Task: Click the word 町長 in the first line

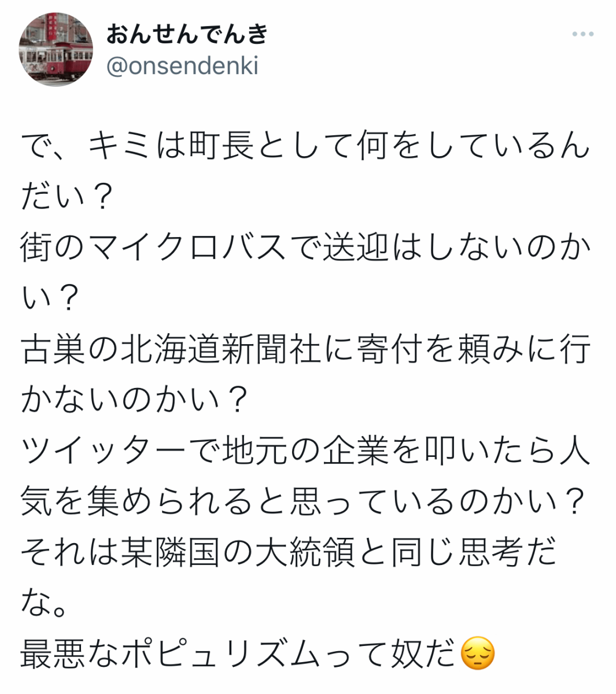Action: [x=221, y=146]
